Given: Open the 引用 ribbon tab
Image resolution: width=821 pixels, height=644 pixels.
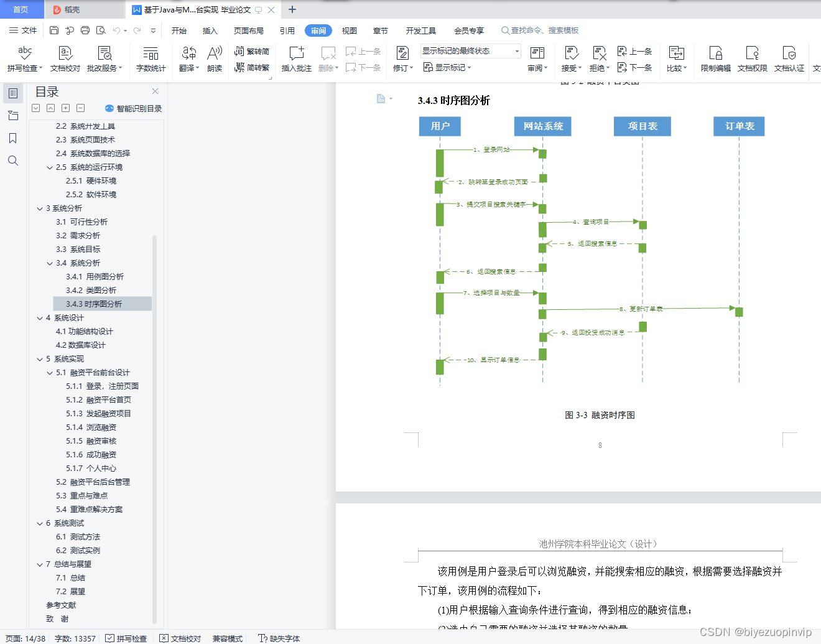Looking at the screenshot, I should click(287, 30).
